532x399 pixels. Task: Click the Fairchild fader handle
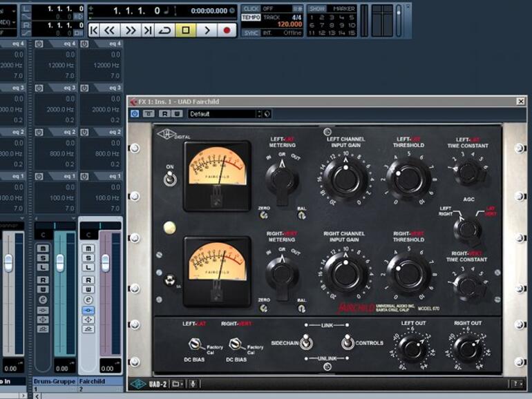(x=105, y=262)
